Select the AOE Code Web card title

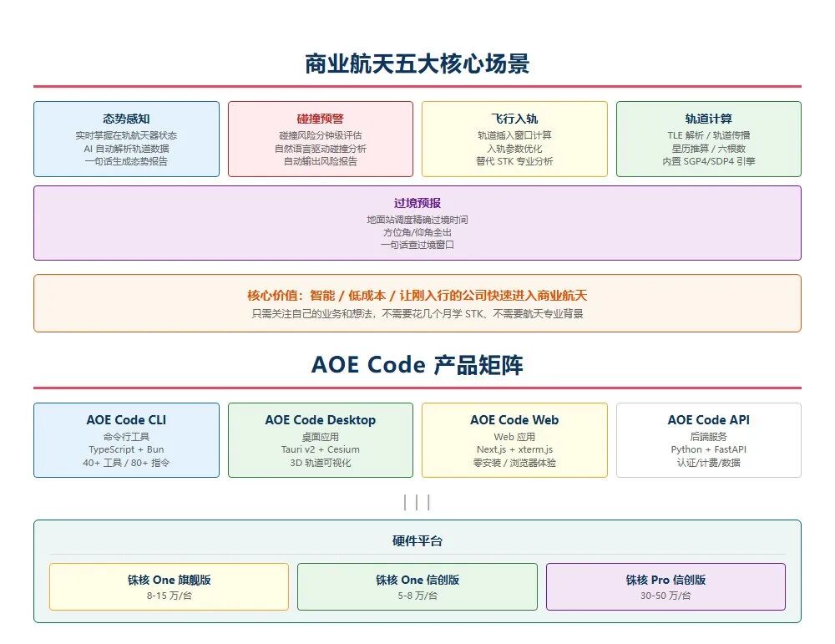(514, 420)
